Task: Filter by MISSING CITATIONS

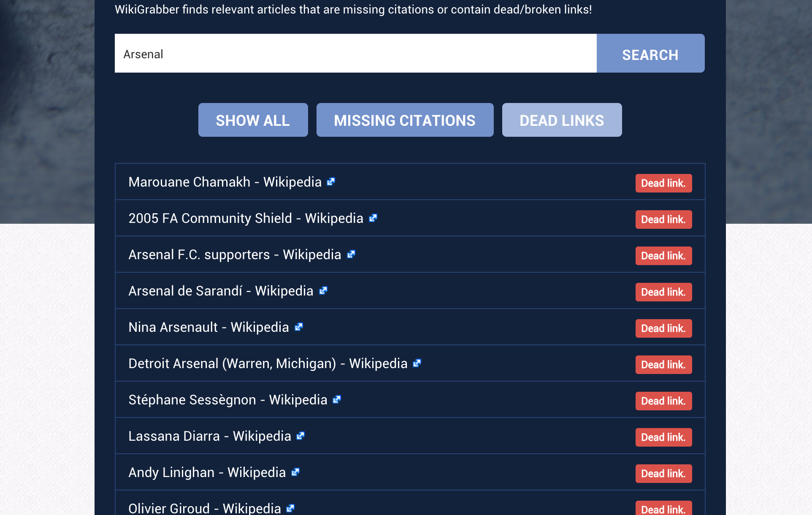Action: coord(405,120)
